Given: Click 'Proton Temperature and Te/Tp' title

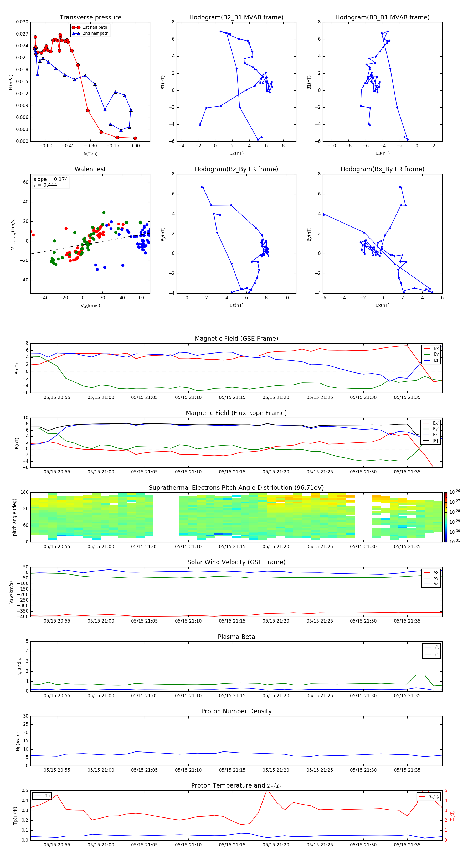Looking at the screenshot, I should pyautogui.click(x=236, y=785).
